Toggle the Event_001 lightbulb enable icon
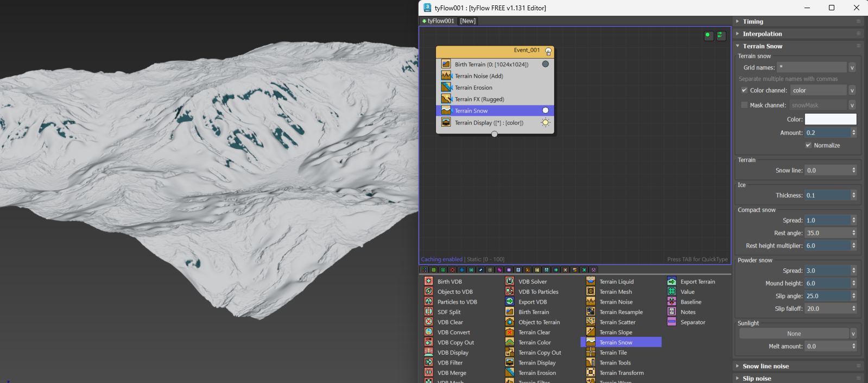 [548, 51]
